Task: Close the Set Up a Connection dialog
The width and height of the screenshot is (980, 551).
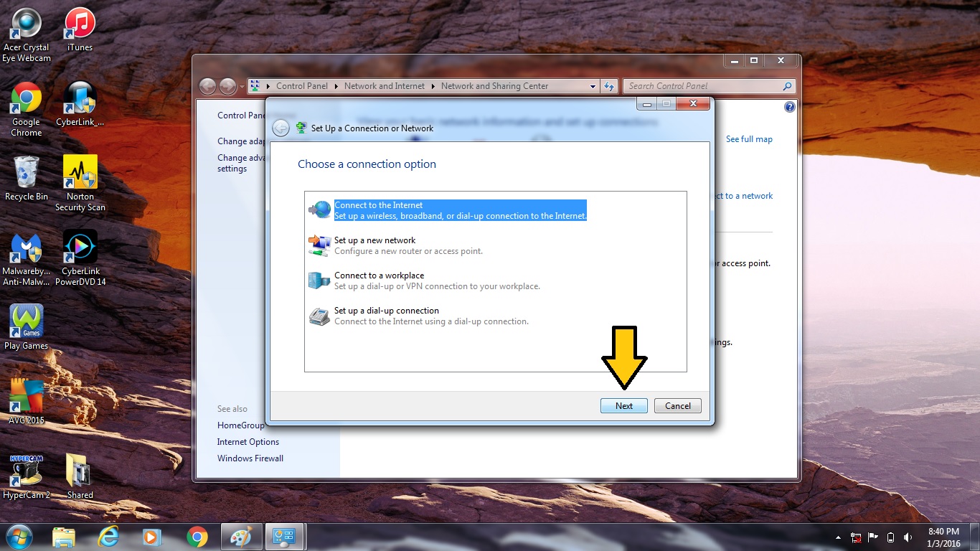Action: 694,104
